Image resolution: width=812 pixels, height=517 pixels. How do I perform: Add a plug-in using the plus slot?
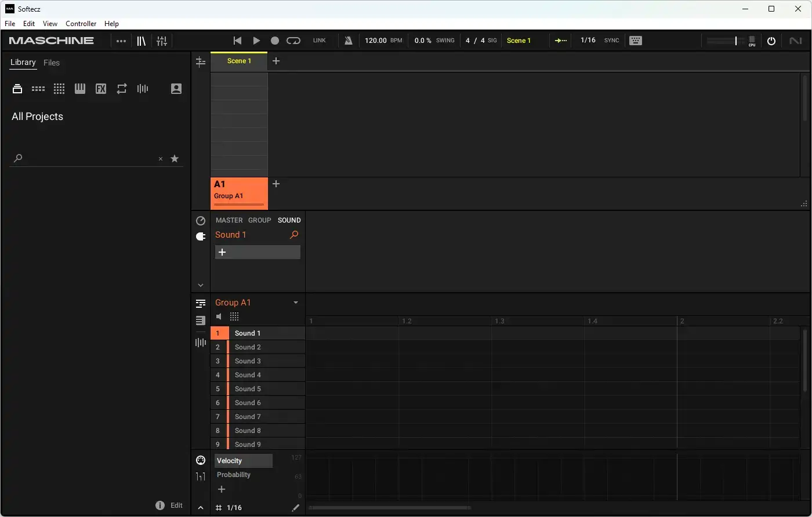[x=258, y=252]
